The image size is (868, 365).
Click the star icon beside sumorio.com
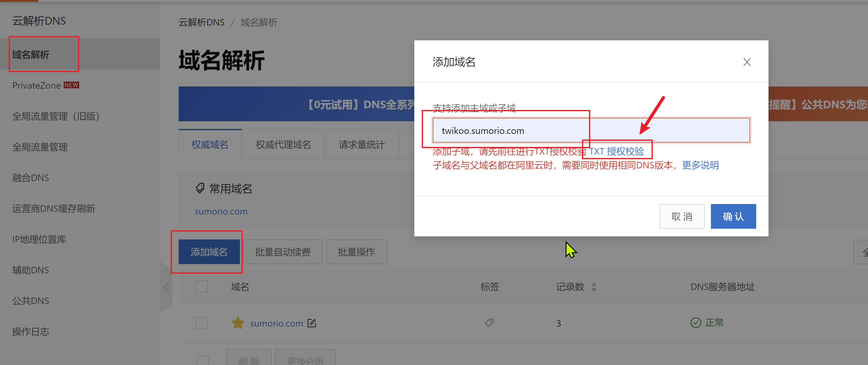(x=238, y=323)
